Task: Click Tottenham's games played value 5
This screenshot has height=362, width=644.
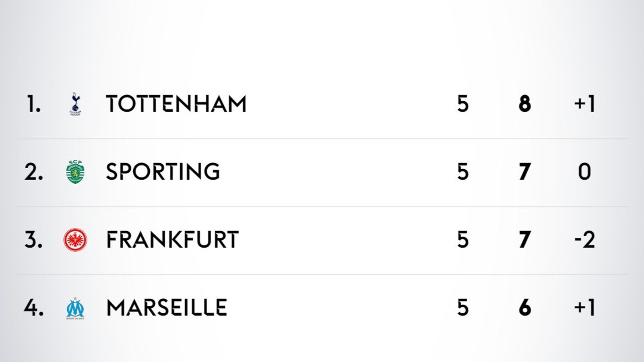Action: click(463, 104)
